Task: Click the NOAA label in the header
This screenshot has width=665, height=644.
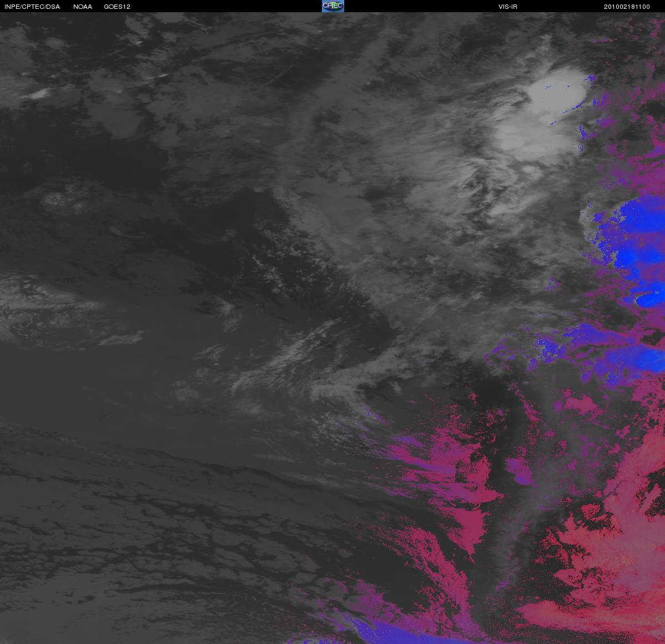Action: tap(83, 7)
